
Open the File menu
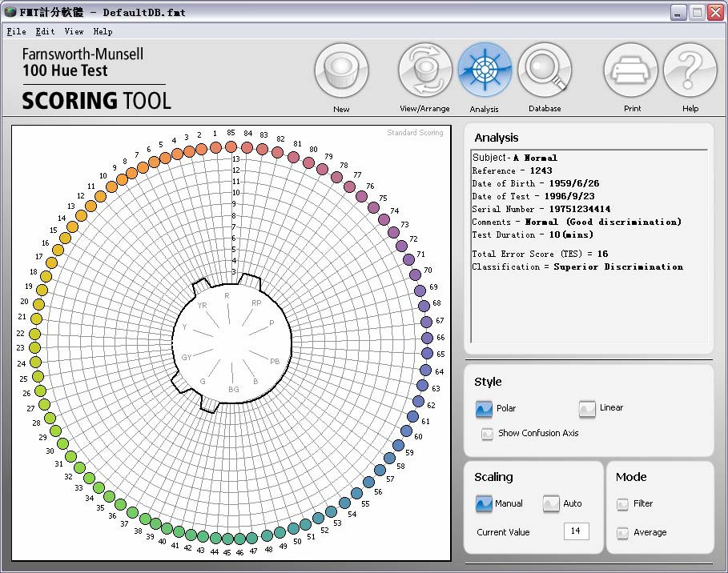(x=16, y=32)
